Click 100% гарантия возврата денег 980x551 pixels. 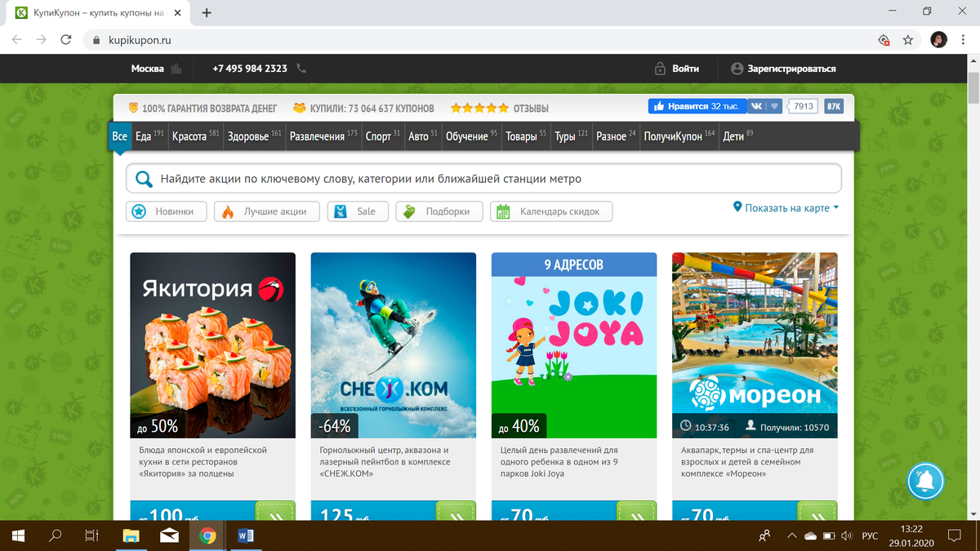pyautogui.click(x=203, y=108)
